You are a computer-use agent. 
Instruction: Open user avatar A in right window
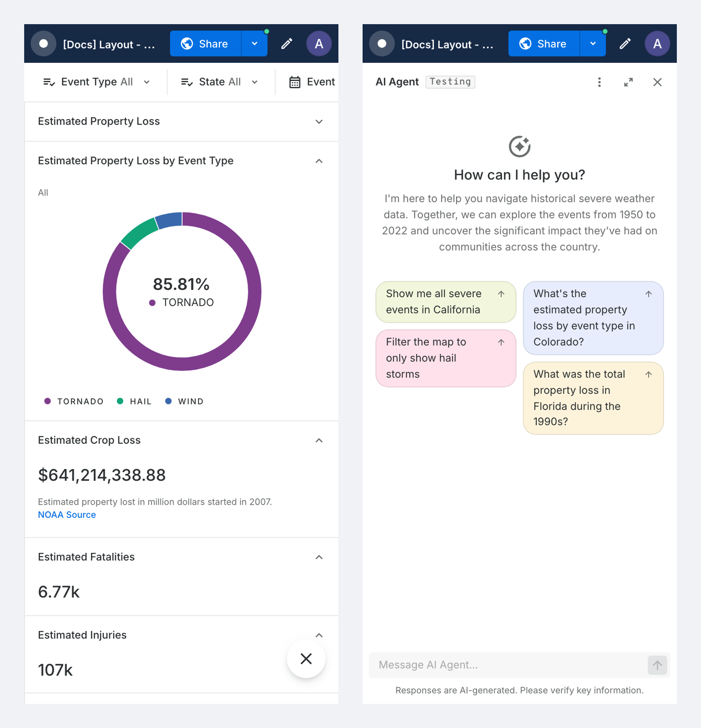[657, 44]
